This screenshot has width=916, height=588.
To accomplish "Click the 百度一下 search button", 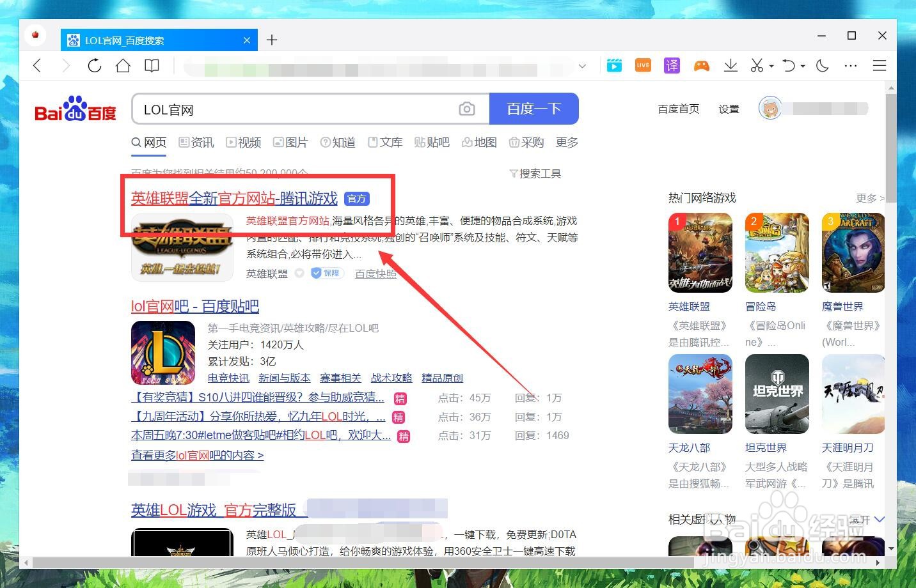I will coord(534,109).
